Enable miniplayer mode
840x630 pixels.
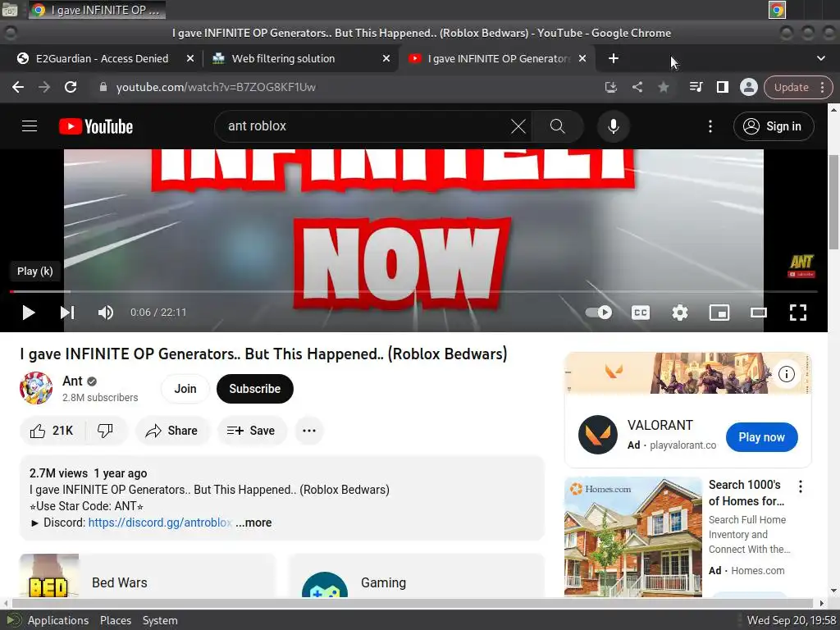(x=719, y=313)
